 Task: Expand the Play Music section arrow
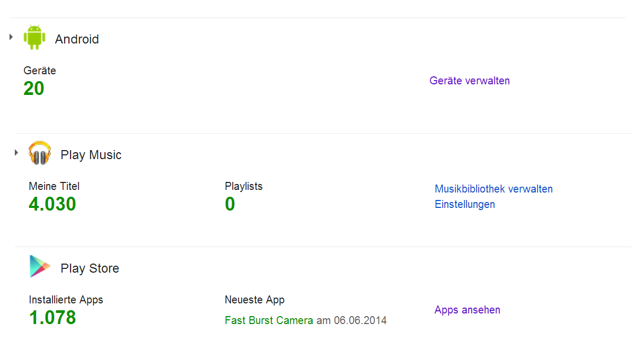tap(16, 153)
